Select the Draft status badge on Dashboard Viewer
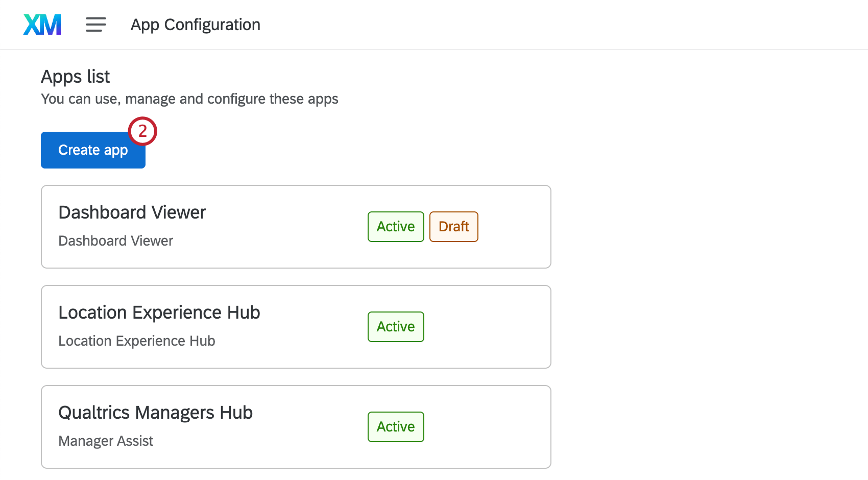Viewport: 868px width, 480px height. tap(453, 226)
